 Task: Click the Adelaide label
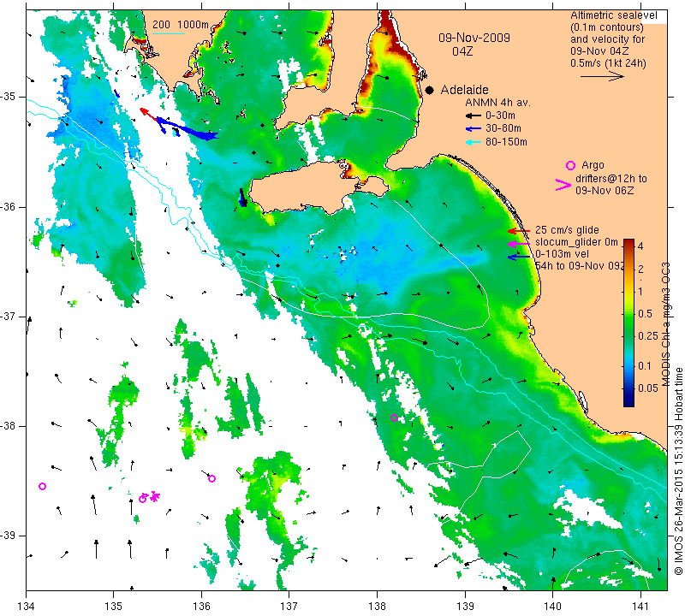tap(464, 90)
